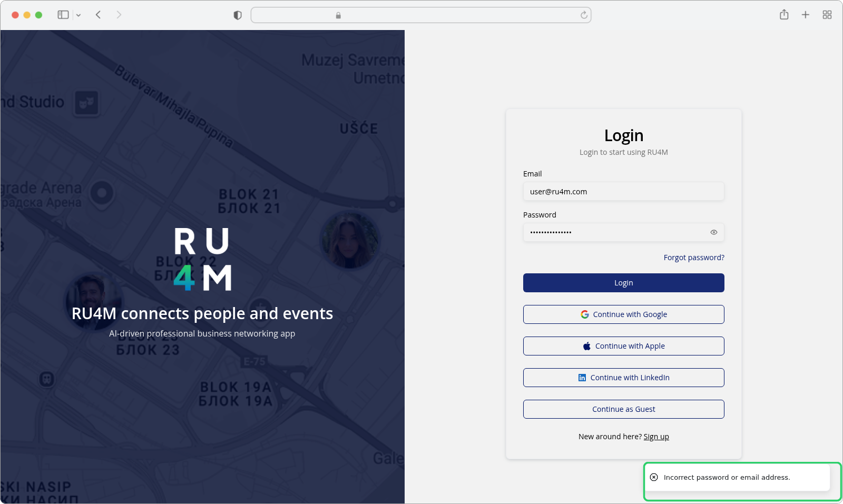Click the woman's profile photo on map
This screenshot has height=504, width=843.
[350, 240]
